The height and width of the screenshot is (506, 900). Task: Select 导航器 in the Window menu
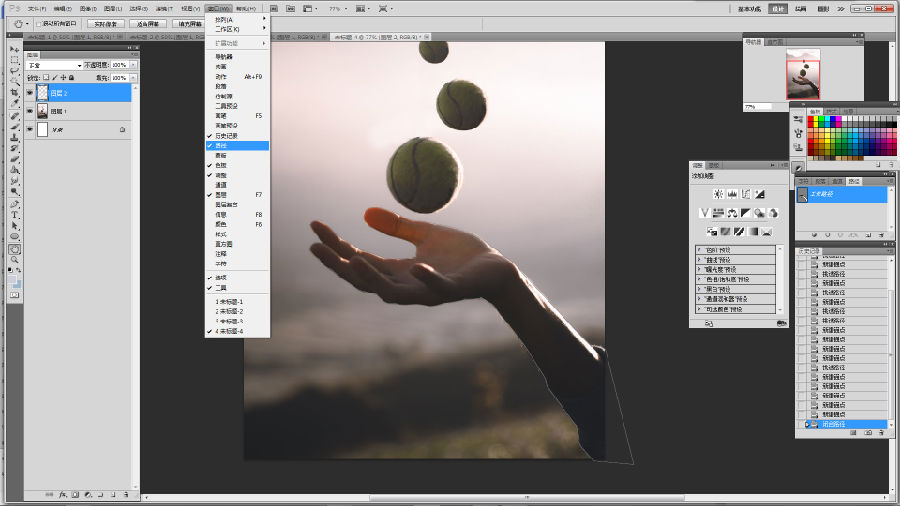pos(223,57)
